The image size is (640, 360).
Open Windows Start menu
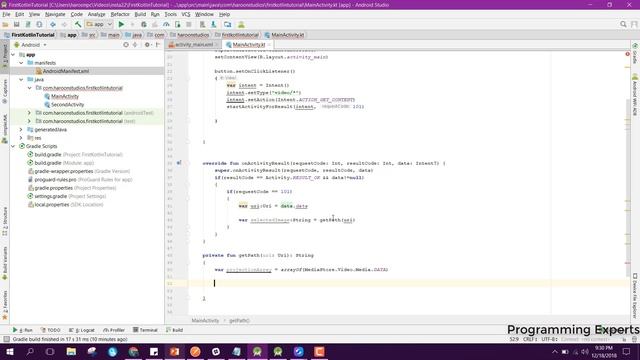click(9, 351)
